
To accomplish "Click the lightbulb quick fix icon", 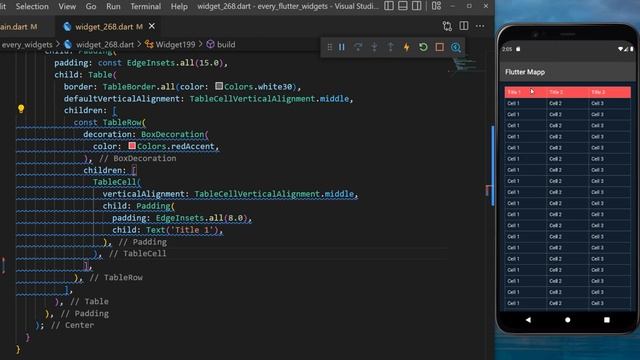I will (21, 109).
